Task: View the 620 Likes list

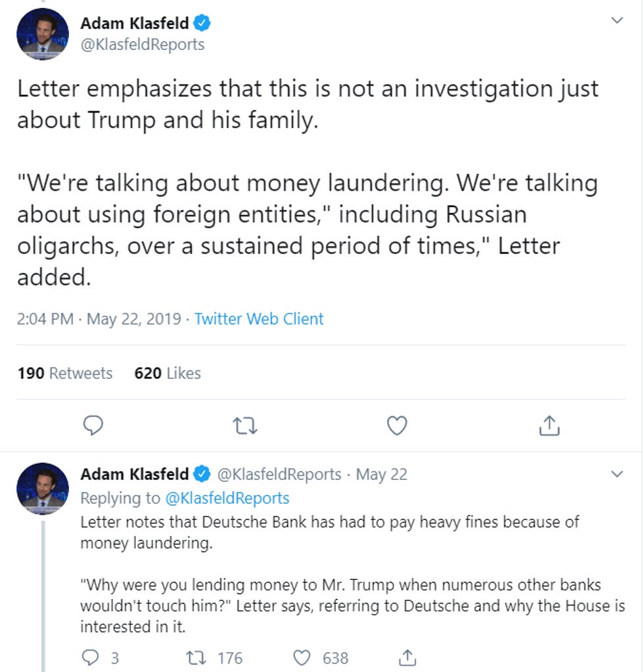Action: [168, 373]
